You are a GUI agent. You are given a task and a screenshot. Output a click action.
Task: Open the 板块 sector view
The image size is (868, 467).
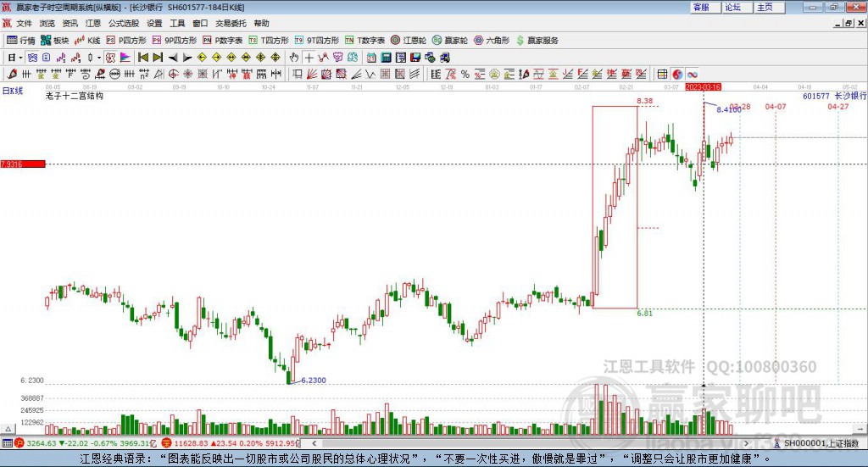[x=54, y=41]
